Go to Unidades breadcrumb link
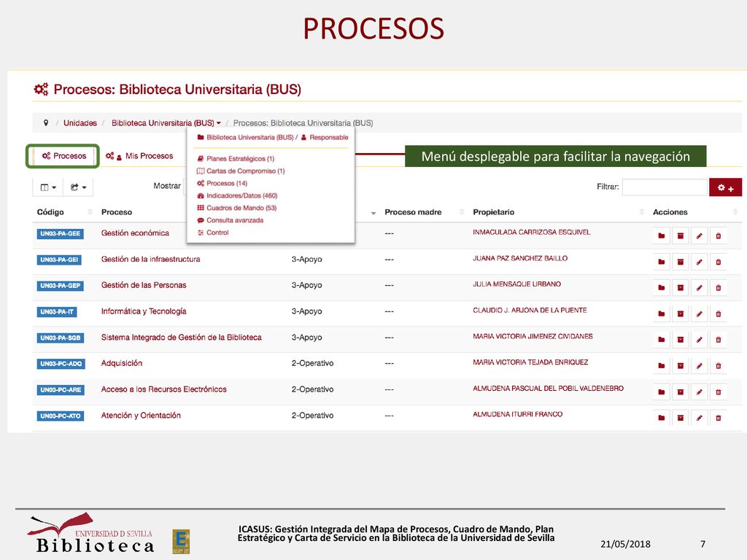Viewport: 747px width, 560px height. (80, 122)
